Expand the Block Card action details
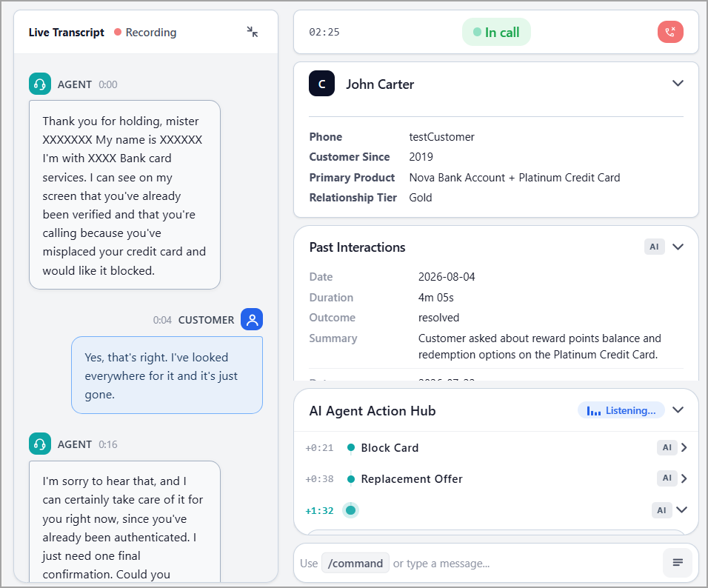Viewport: 708px width, 588px height. (684, 447)
